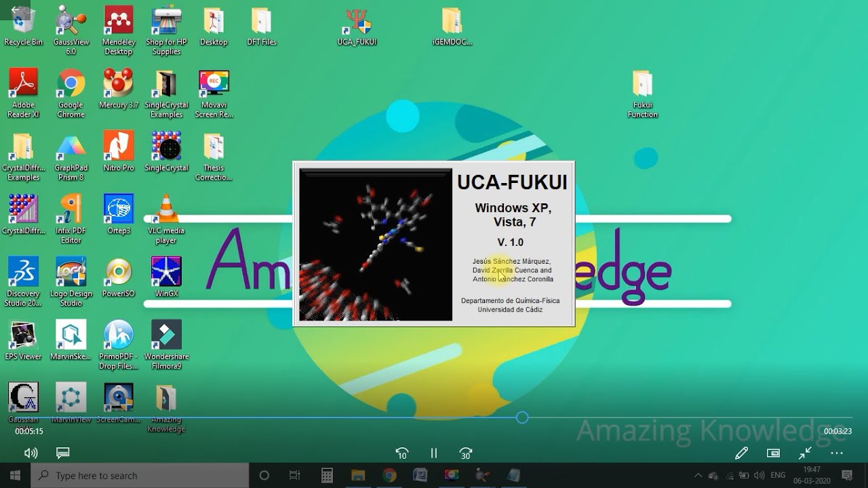Open the PowerISO desktop icon

click(x=119, y=277)
